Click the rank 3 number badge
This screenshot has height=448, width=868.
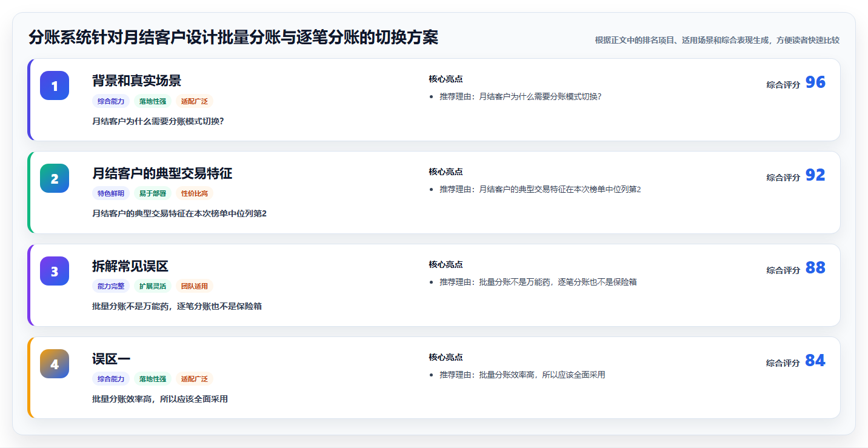tap(55, 271)
